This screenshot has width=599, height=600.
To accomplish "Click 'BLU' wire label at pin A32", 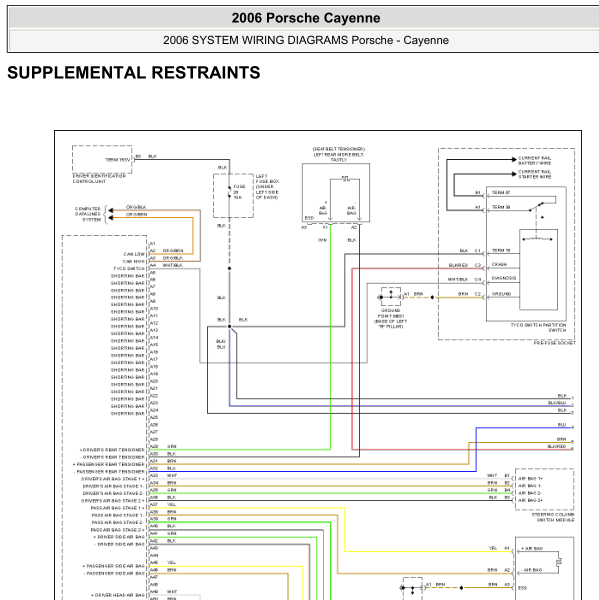I will pos(171,468).
